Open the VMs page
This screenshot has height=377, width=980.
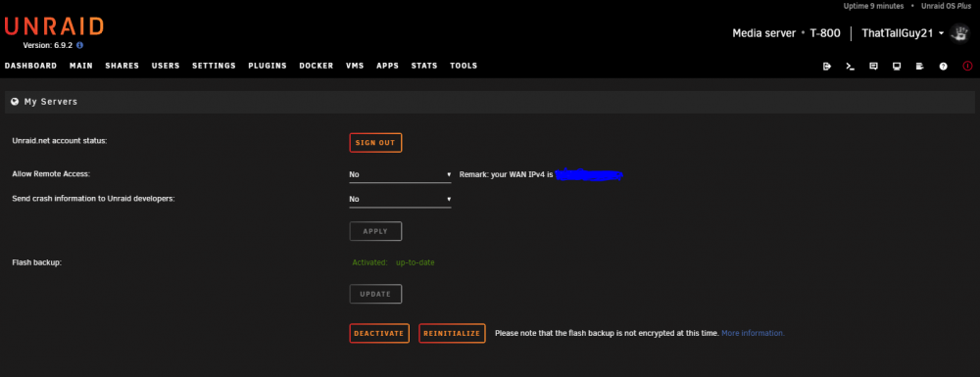click(x=355, y=66)
